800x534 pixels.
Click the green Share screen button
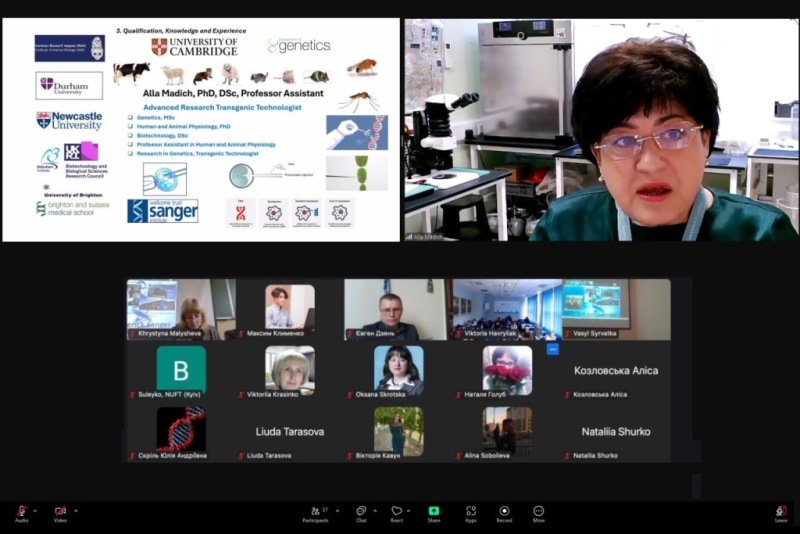434,514
